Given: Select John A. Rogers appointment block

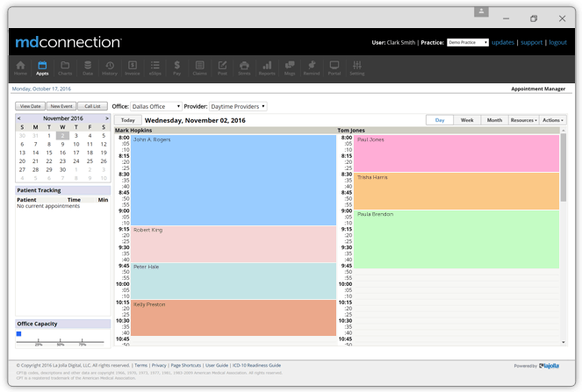Looking at the screenshot, I should 234,181.
